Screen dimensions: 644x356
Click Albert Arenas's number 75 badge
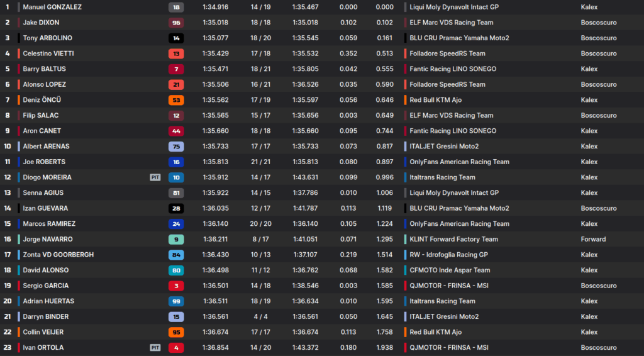coord(176,147)
